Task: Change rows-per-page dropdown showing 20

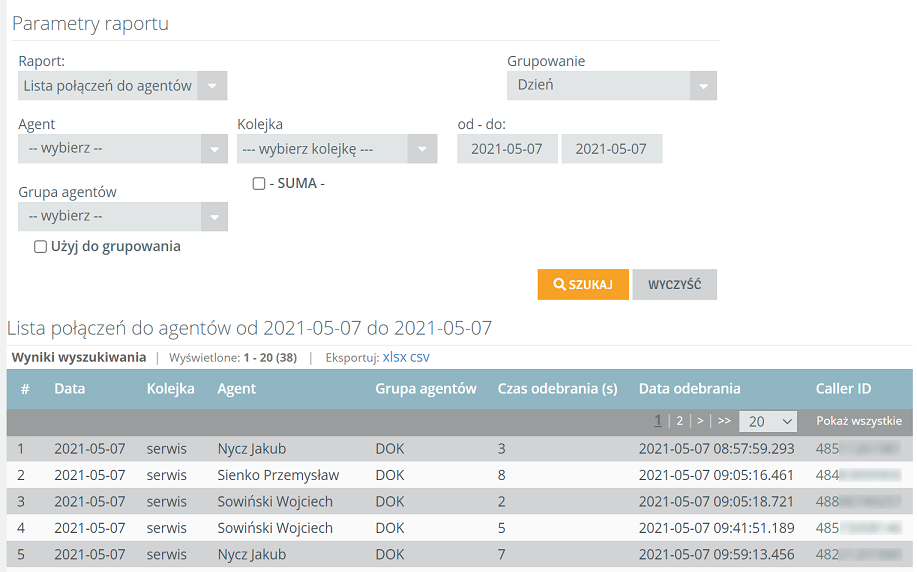Action: (x=767, y=421)
